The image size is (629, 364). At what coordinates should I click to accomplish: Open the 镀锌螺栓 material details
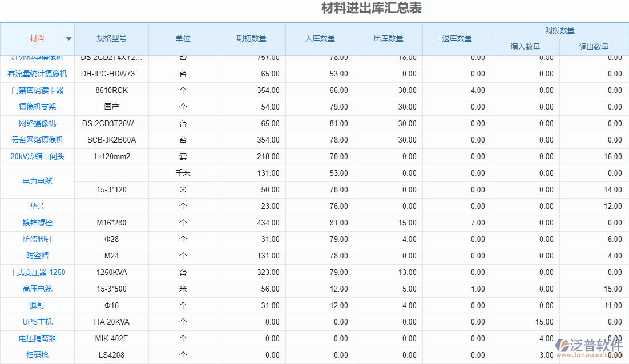(37, 223)
